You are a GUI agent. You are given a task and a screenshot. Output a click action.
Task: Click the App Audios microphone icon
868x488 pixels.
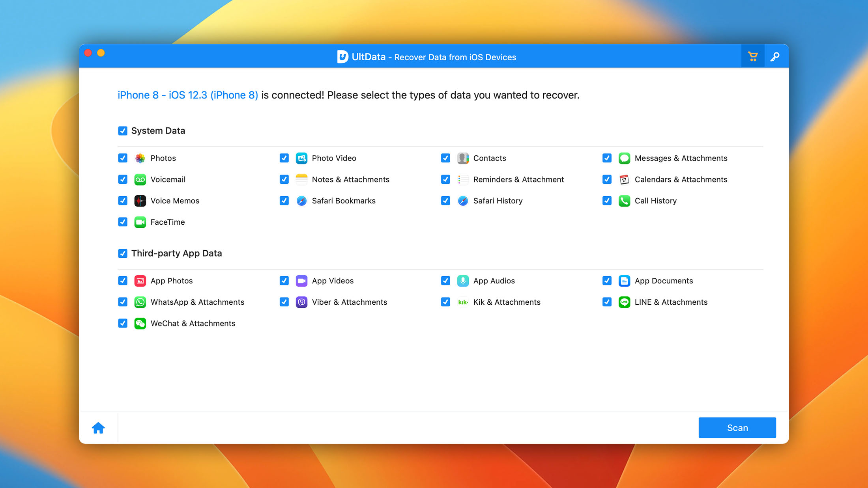pyautogui.click(x=463, y=281)
